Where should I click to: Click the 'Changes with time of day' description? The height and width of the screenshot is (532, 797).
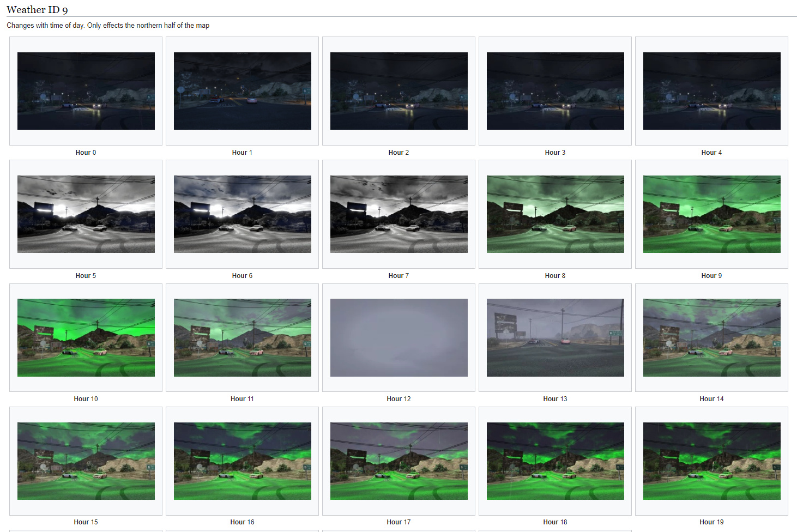(x=108, y=26)
